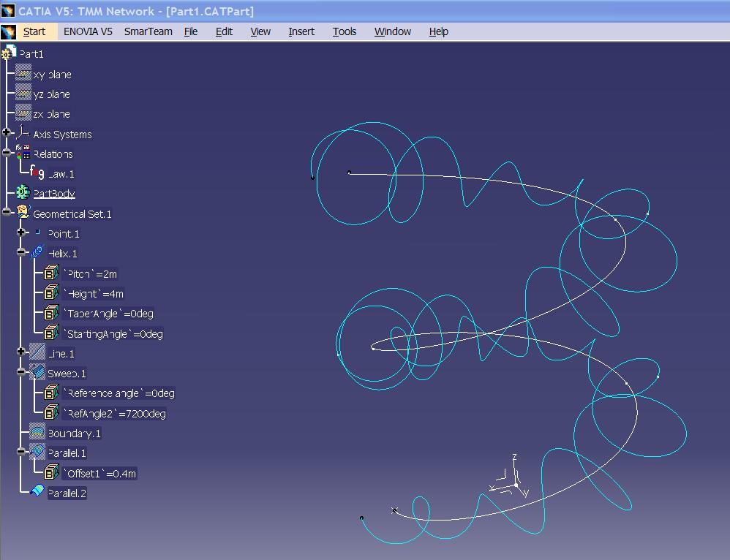Open the Window menu

click(x=393, y=31)
